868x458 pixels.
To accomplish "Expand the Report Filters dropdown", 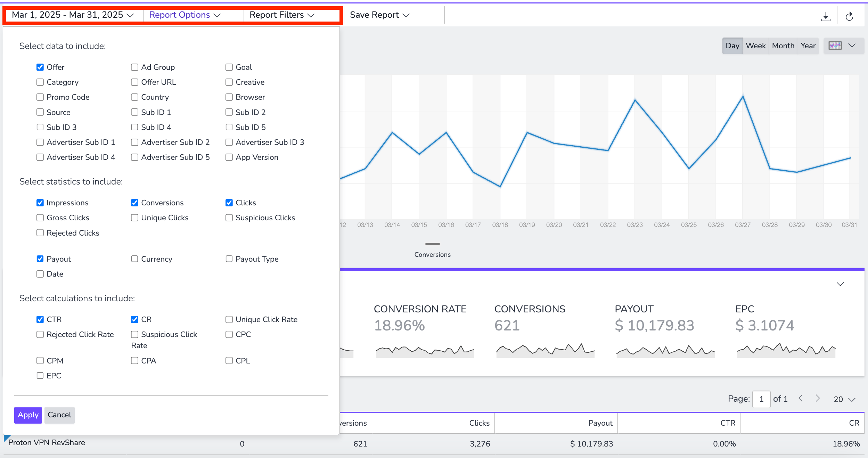I will (282, 15).
